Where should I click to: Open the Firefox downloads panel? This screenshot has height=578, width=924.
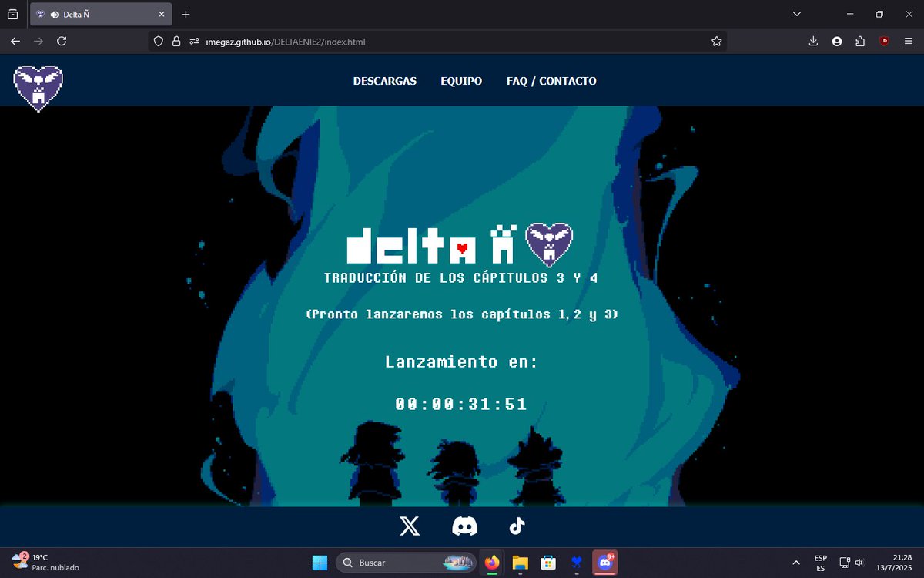tap(813, 42)
